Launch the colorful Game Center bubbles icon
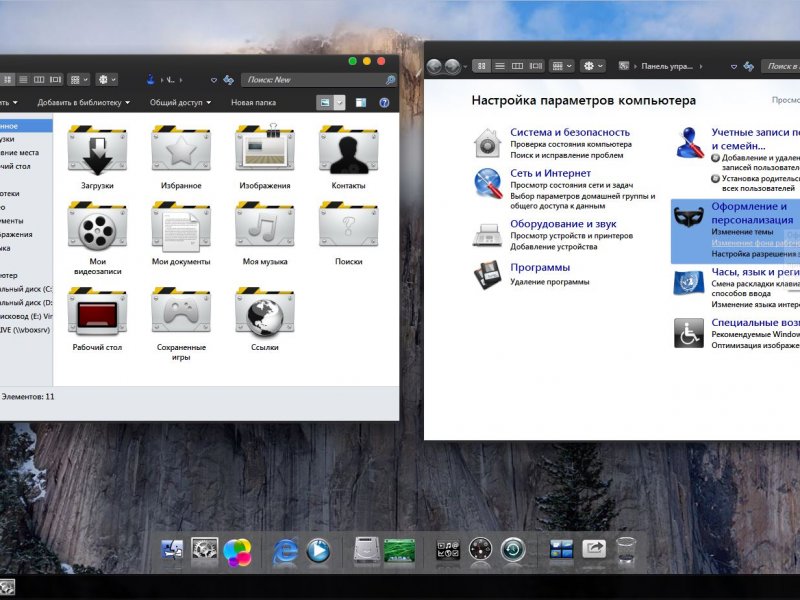This screenshot has width=800, height=600. [237, 553]
